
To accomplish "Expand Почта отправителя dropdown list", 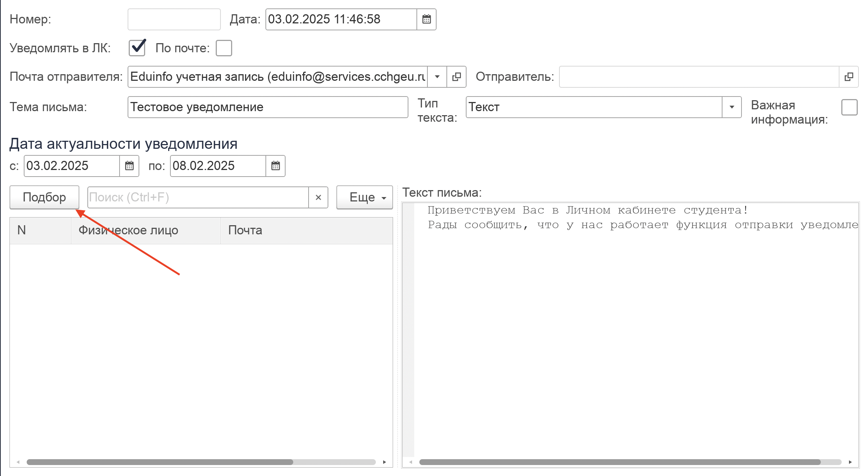I will (437, 77).
